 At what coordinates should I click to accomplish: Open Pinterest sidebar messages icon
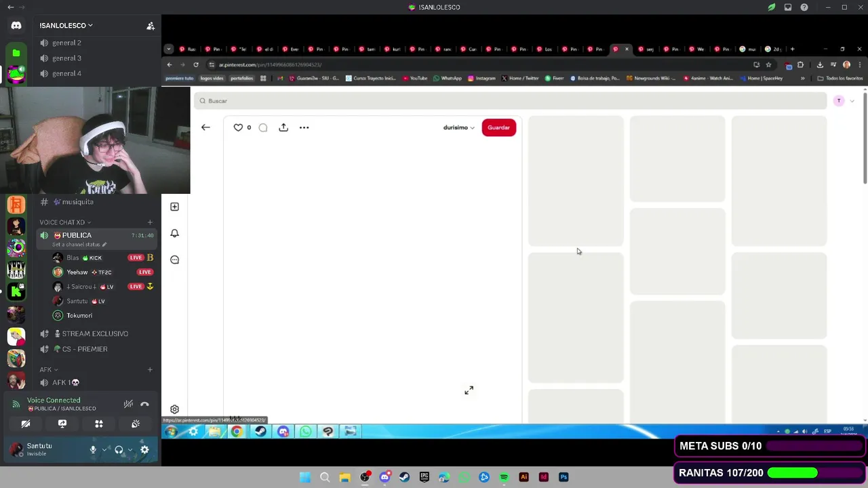click(x=174, y=260)
